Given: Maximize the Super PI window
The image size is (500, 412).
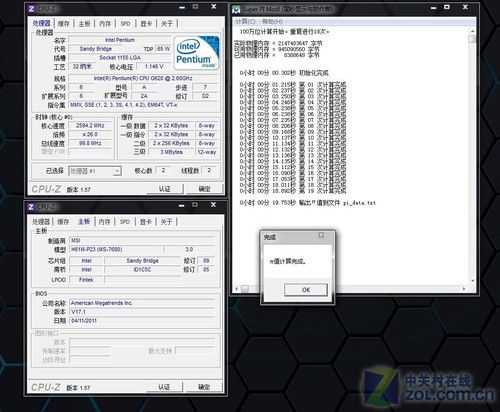Looking at the screenshot, I should pyautogui.click(x=447, y=7).
